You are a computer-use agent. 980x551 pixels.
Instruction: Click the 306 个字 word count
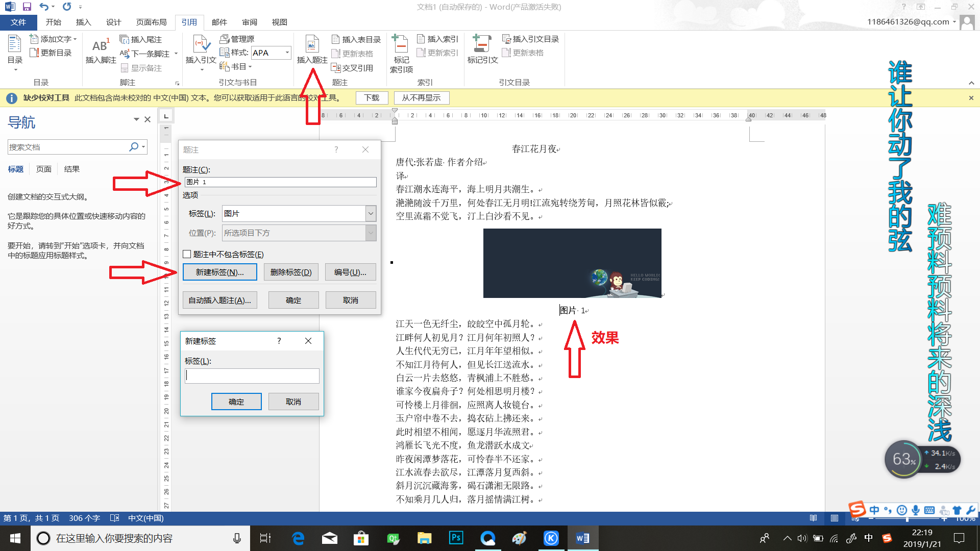point(85,518)
